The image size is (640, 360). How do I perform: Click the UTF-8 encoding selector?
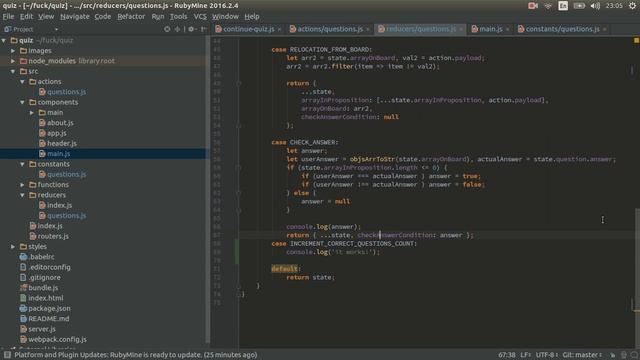click(547, 355)
